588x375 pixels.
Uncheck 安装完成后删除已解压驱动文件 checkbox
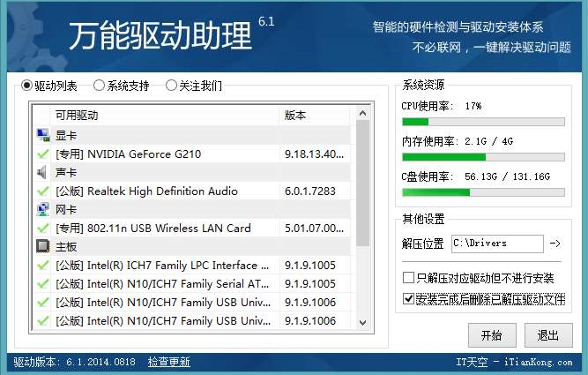(408, 299)
